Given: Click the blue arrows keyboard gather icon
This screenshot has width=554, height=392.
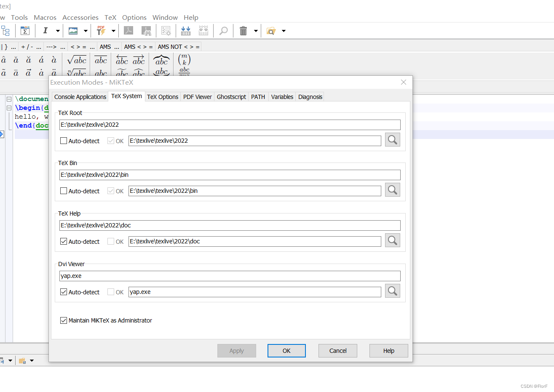Looking at the screenshot, I should (x=185, y=31).
